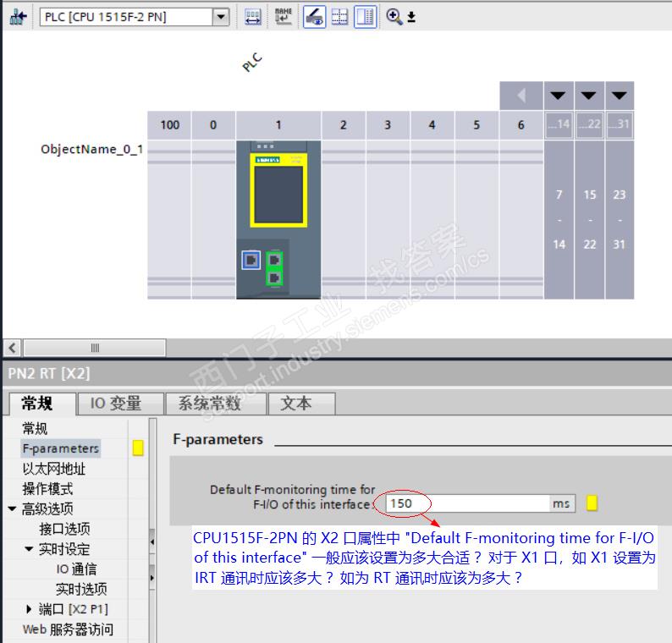Select 操作模式 in the property tree
The image size is (672, 643).
(47, 489)
